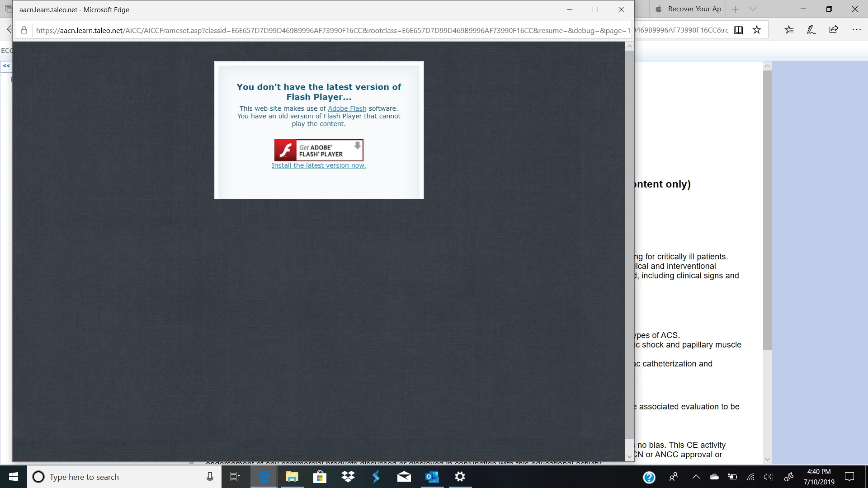The height and width of the screenshot is (488, 868).
Task: Click the Get Adobe Flash Player badge
Action: (x=319, y=150)
